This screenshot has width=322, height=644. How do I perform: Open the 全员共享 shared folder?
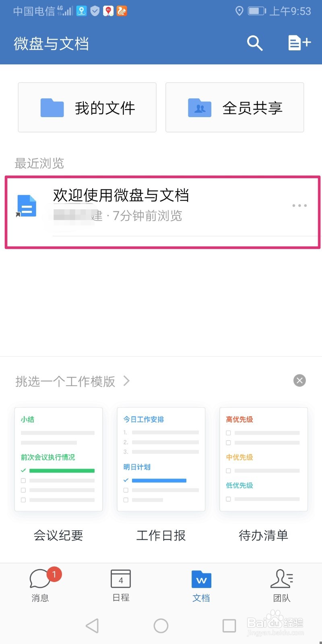(235, 107)
